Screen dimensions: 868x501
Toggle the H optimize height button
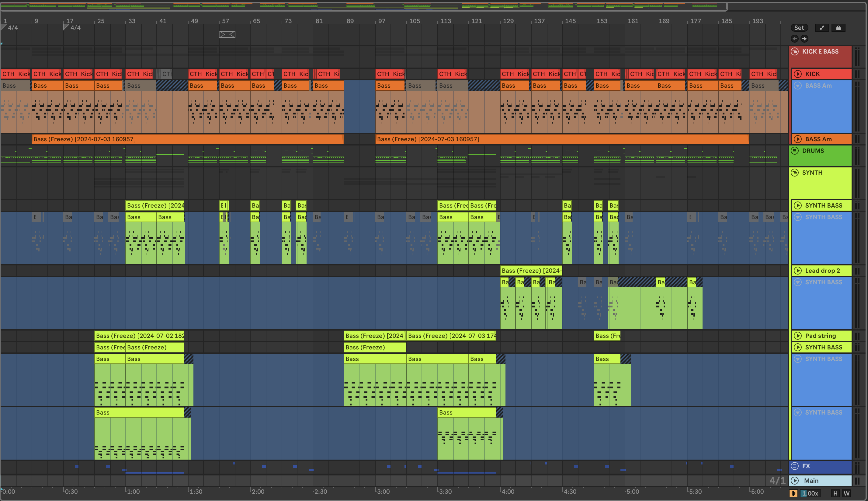(835, 493)
